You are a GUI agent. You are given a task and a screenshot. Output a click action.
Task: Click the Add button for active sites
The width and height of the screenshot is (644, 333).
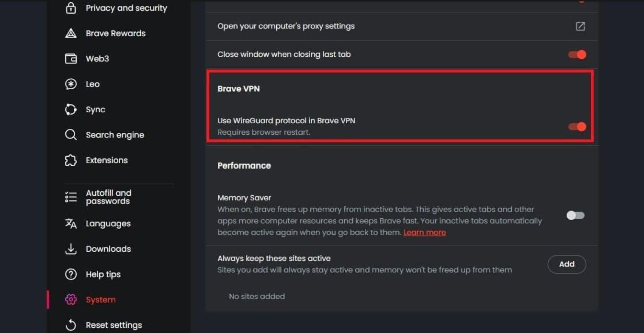[x=567, y=264]
